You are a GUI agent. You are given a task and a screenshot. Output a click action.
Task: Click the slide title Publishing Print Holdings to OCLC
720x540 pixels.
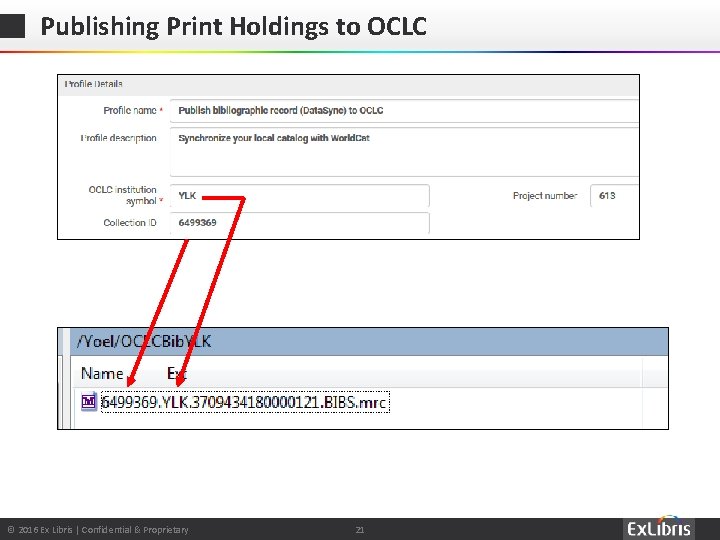234,26
